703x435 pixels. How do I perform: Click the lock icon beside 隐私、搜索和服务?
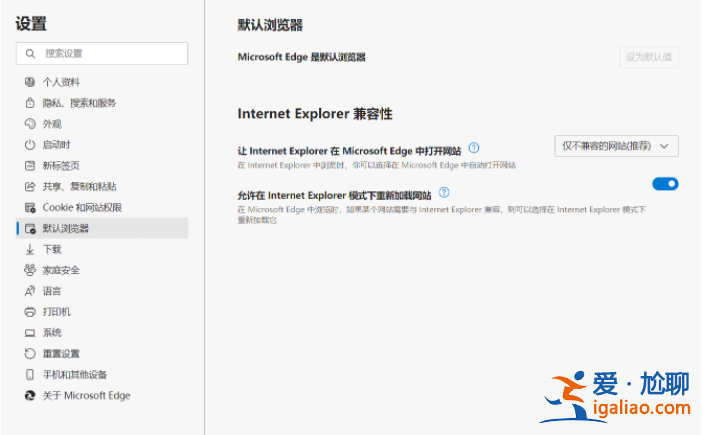click(30, 103)
